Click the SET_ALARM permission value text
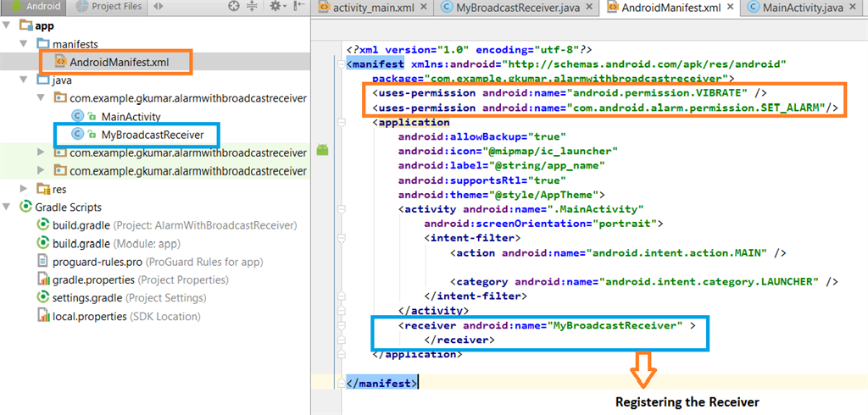The width and height of the screenshot is (868, 415). [697, 108]
